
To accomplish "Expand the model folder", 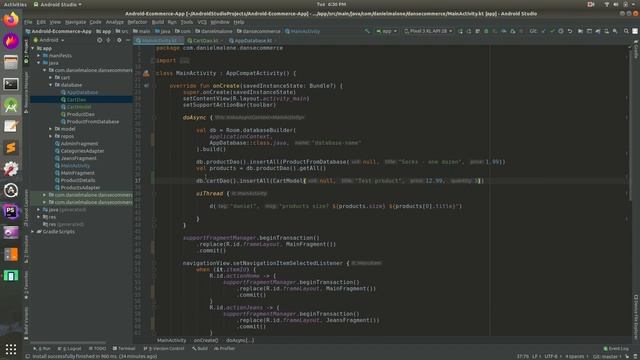I will [51, 129].
